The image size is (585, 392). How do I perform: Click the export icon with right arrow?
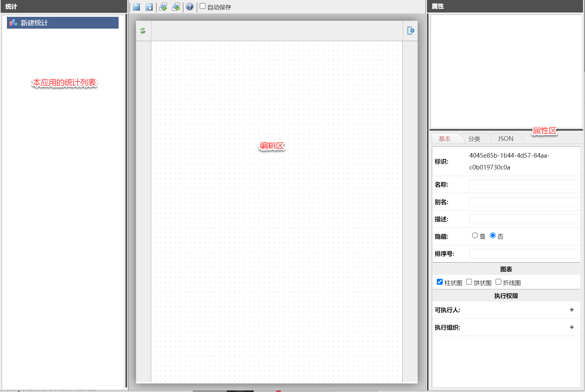coord(163,7)
